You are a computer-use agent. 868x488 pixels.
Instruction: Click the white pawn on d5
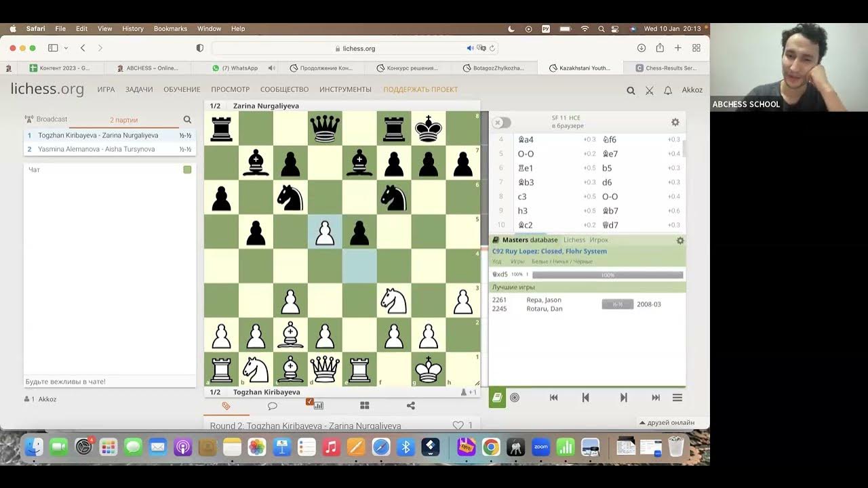coord(325,232)
